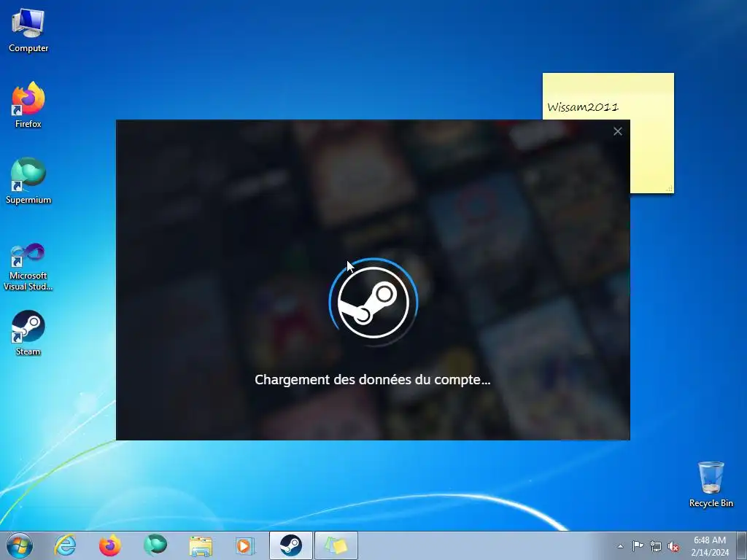Launch Internet Explorer from the taskbar
Image resolution: width=747 pixels, height=560 pixels.
point(65,545)
